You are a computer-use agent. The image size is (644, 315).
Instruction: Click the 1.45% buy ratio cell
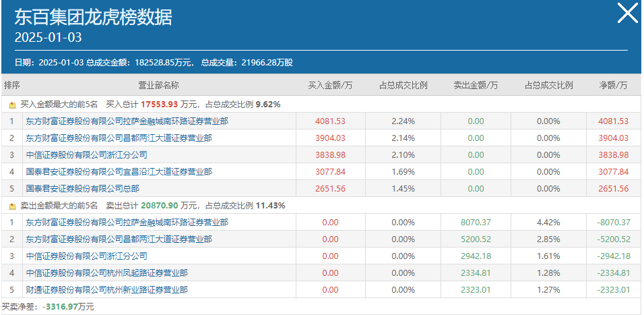403,189
